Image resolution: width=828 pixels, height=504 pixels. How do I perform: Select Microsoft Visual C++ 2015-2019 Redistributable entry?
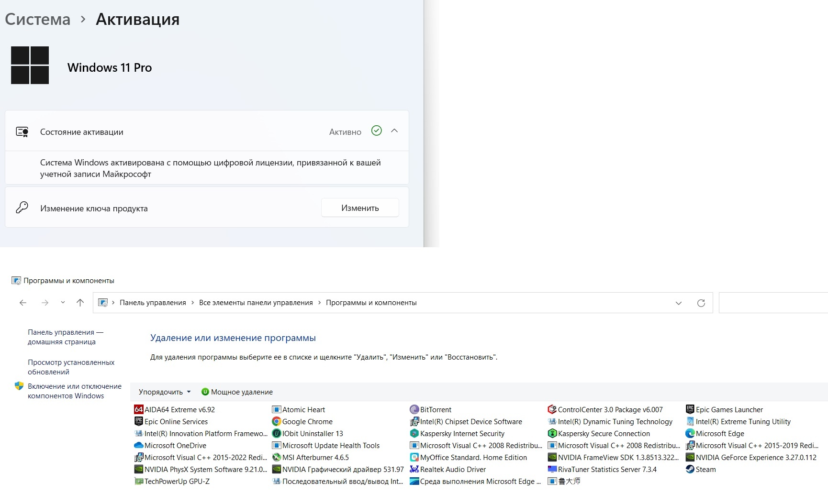752,445
